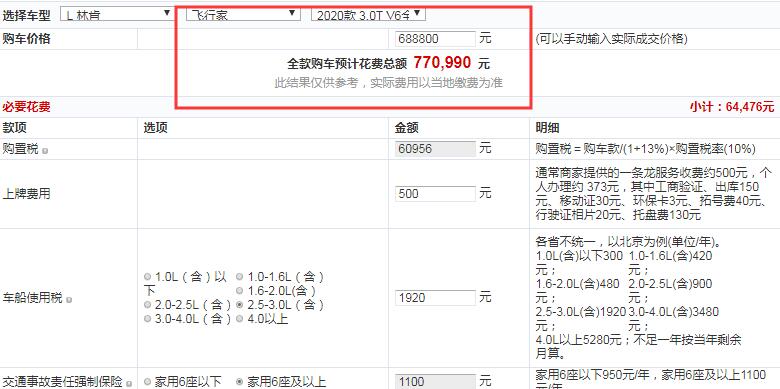
Task: Select the 2.5-3.0L（含）radio button
Action: (x=240, y=304)
